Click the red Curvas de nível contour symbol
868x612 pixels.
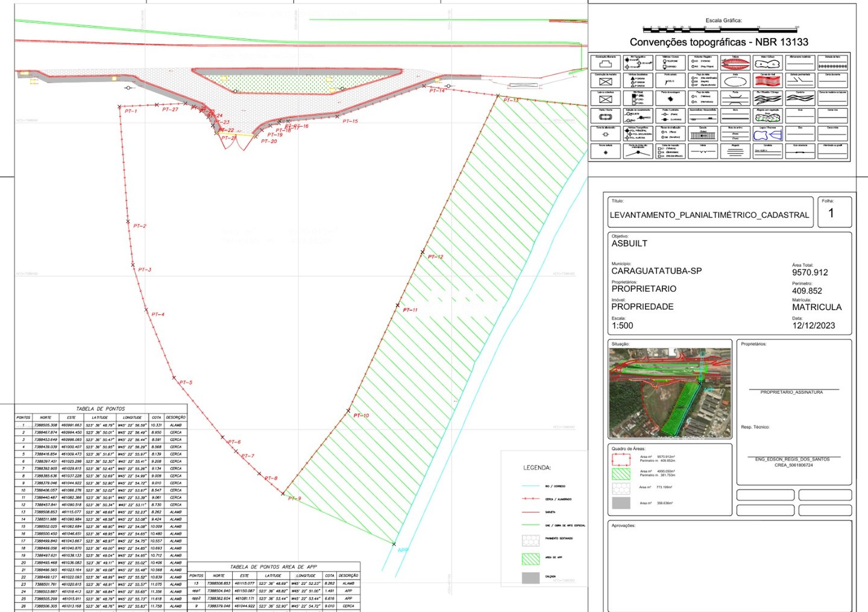[767, 81]
